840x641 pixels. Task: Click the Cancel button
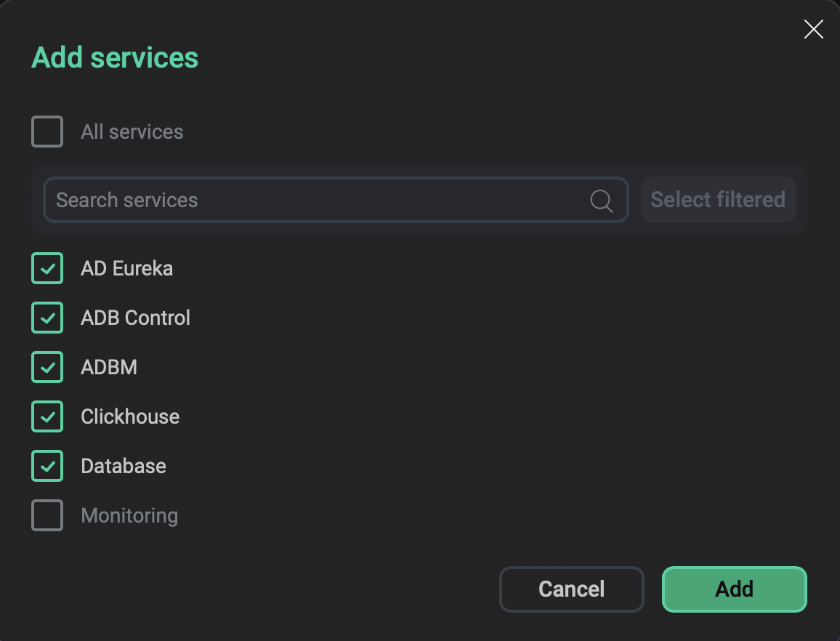(571, 589)
